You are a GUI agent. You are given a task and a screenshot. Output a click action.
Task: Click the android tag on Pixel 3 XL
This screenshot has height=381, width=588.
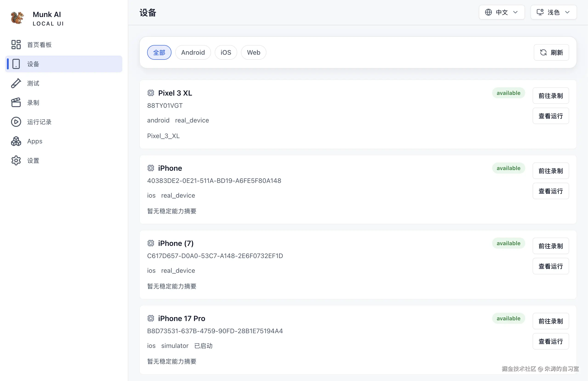click(x=158, y=120)
